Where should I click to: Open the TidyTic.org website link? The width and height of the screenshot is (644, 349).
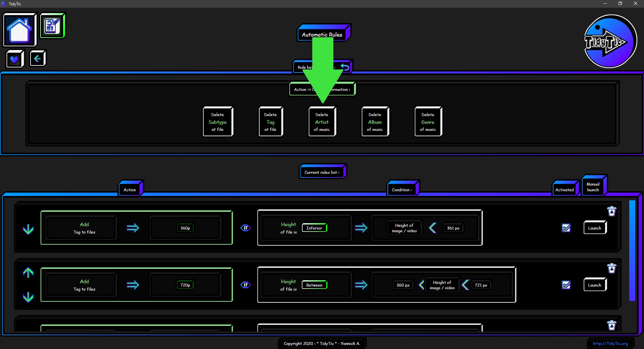tap(610, 343)
